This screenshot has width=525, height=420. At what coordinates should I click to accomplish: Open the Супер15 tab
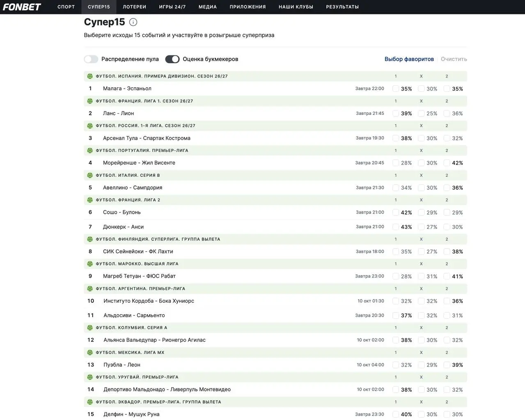tap(99, 7)
